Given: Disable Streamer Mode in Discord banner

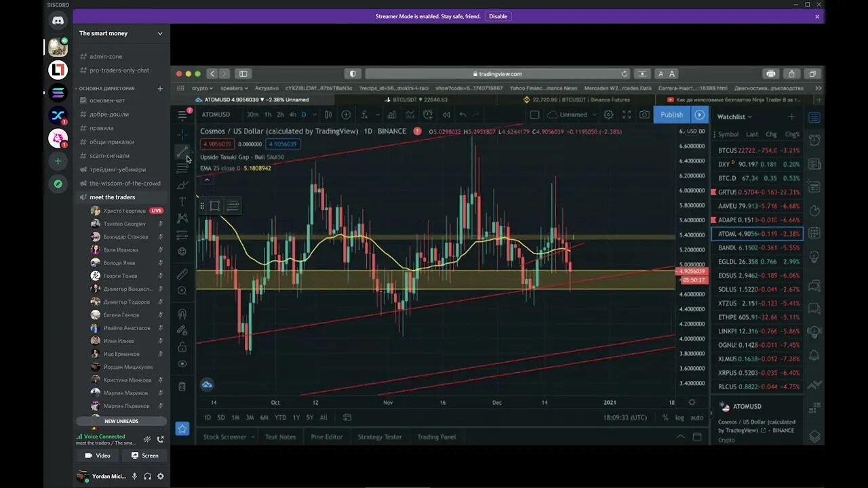Looking at the screenshot, I should click(498, 16).
